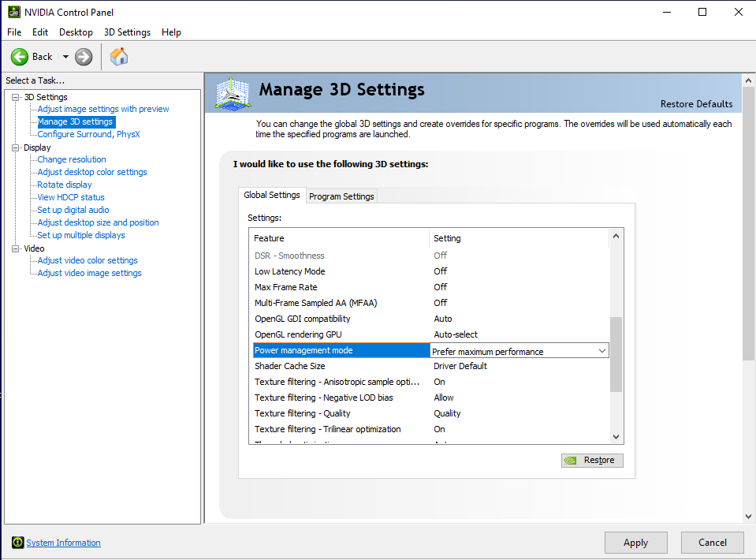Click the NVIDIA Control Panel title icon
This screenshot has width=756, height=560.
point(14,12)
